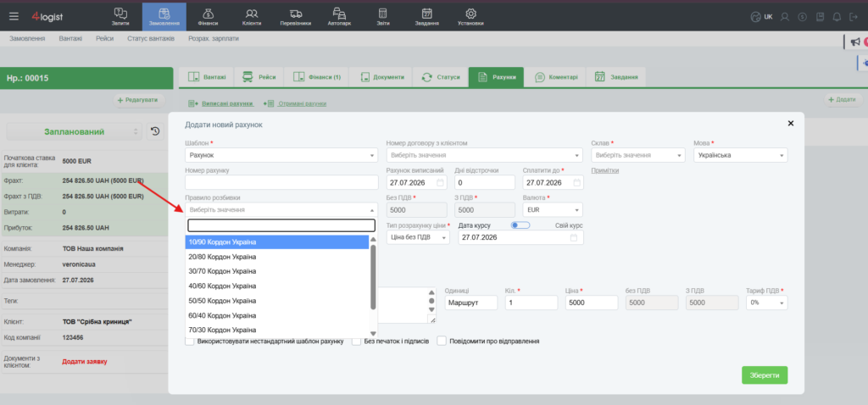Open the hamburger main menu
The image size is (868, 405).
coord(14,17)
